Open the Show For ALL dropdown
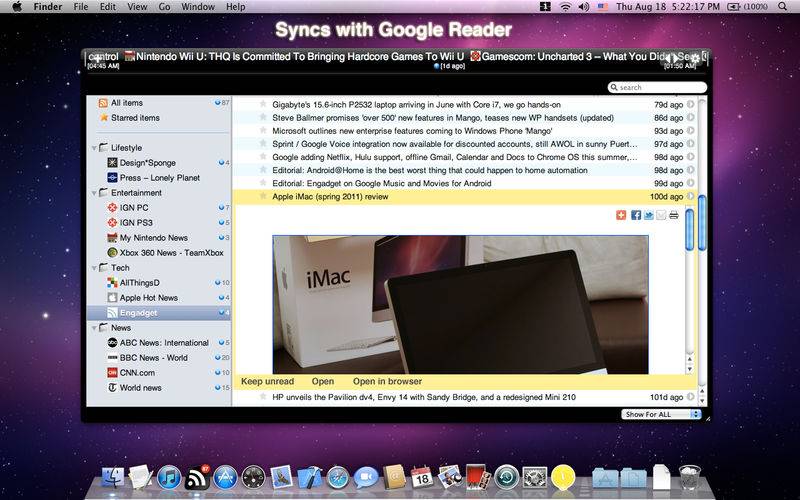Viewport: 800px width, 500px height. click(661, 414)
